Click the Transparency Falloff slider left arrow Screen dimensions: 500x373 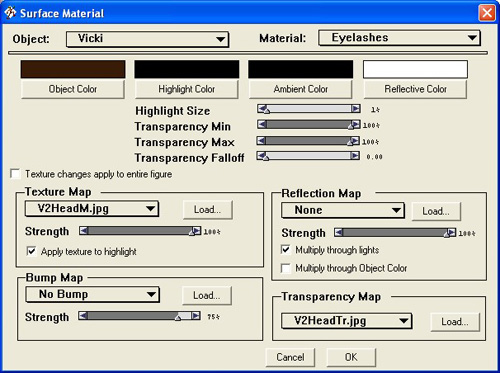(x=261, y=156)
